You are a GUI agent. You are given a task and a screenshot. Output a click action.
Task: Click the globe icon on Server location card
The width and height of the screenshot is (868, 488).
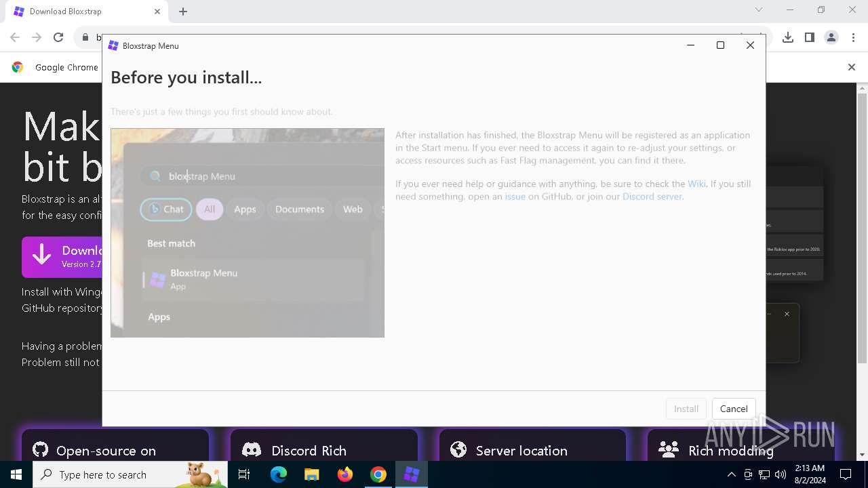458,450
